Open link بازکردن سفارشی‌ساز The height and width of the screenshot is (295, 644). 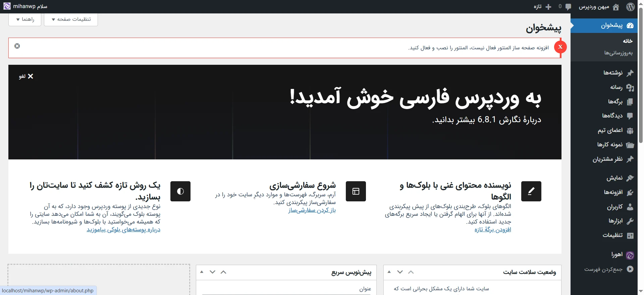312,210
